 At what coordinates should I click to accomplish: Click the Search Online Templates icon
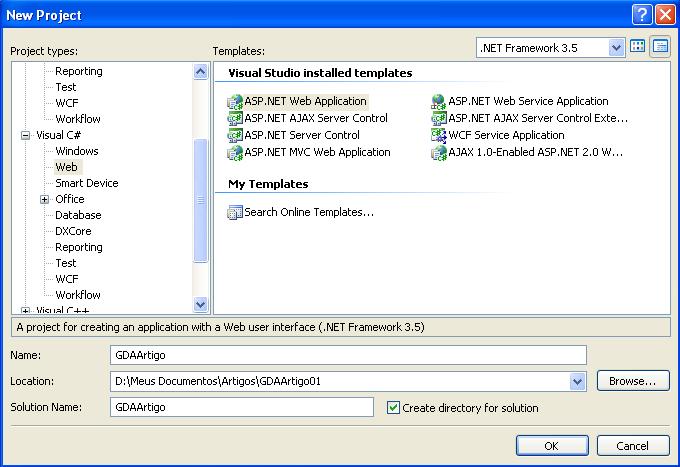235,212
